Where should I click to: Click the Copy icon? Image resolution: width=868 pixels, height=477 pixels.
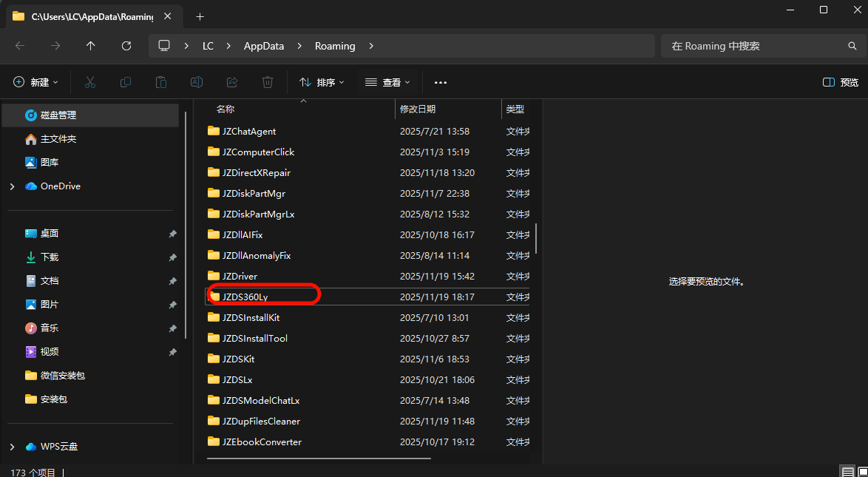click(125, 82)
